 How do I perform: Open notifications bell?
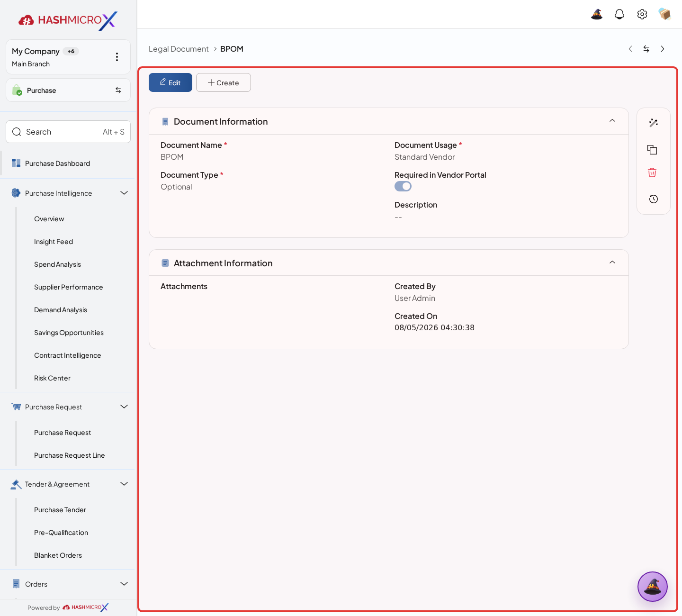pyautogui.click(x=619, y=14)
